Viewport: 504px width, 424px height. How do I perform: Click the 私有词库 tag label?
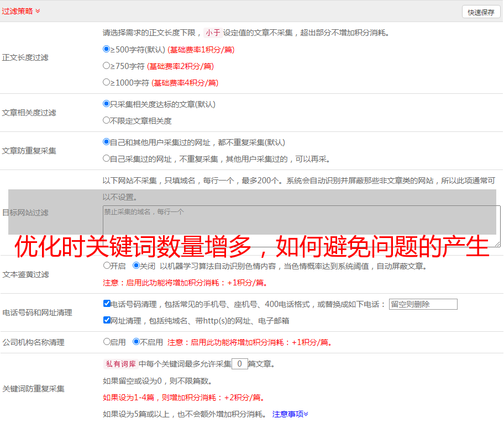point(119,364)
